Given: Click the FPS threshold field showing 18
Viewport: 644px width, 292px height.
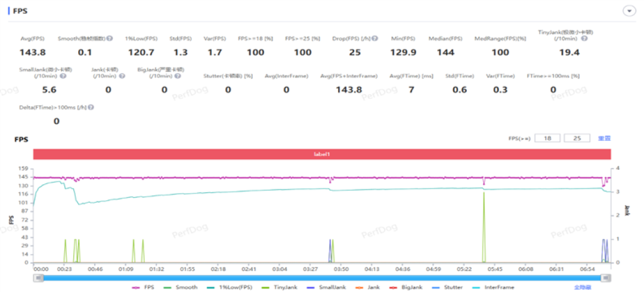Looking at the screenshot, I should (547, 138).
